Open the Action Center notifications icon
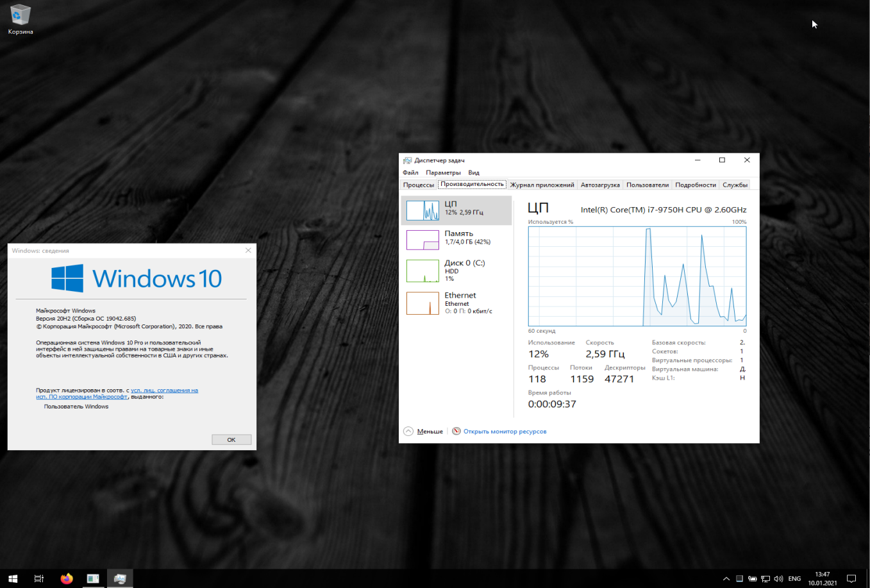Screen dimensions: 870x588 click(851, 578)
